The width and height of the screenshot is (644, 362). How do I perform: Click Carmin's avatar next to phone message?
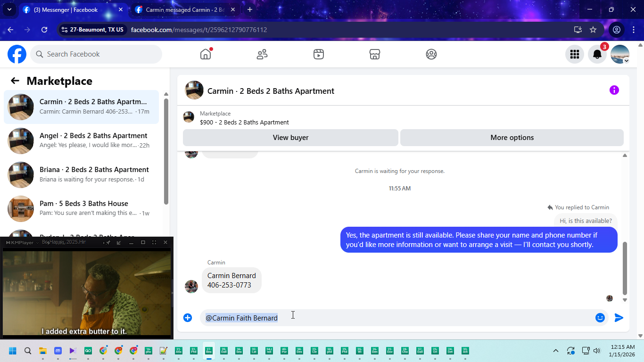pos(191,287)
